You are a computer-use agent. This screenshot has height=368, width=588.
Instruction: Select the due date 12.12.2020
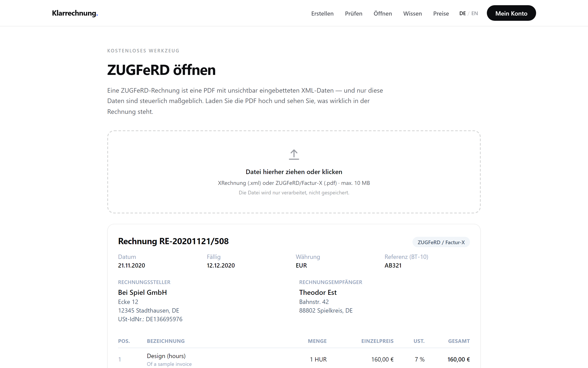[221, 265]
